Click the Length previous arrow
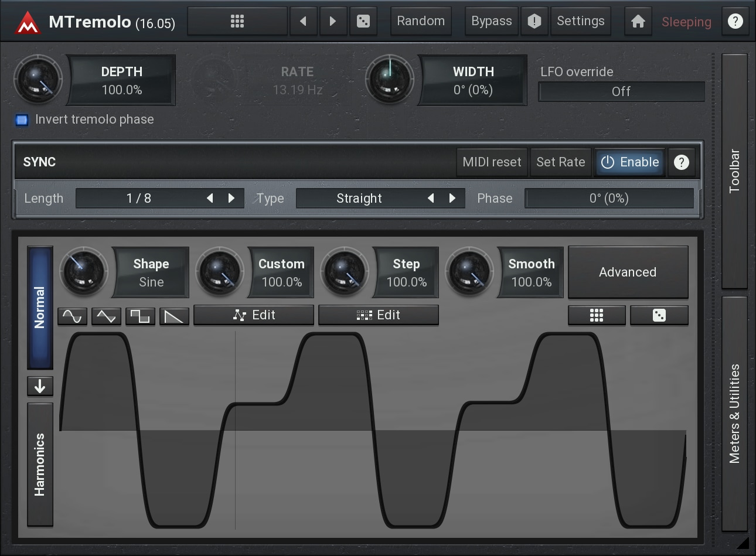The width and height of the screenshot is (756, 556). 210,199
